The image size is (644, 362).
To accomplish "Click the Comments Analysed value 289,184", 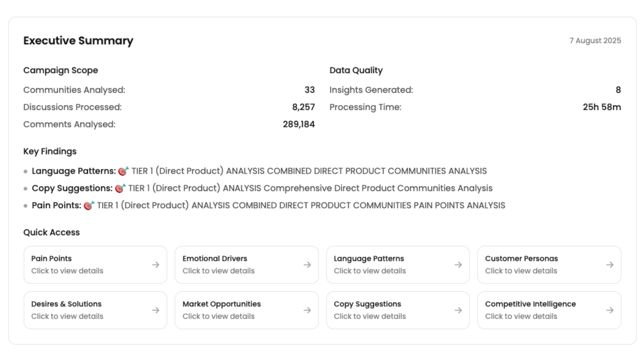I will [299, 124].
